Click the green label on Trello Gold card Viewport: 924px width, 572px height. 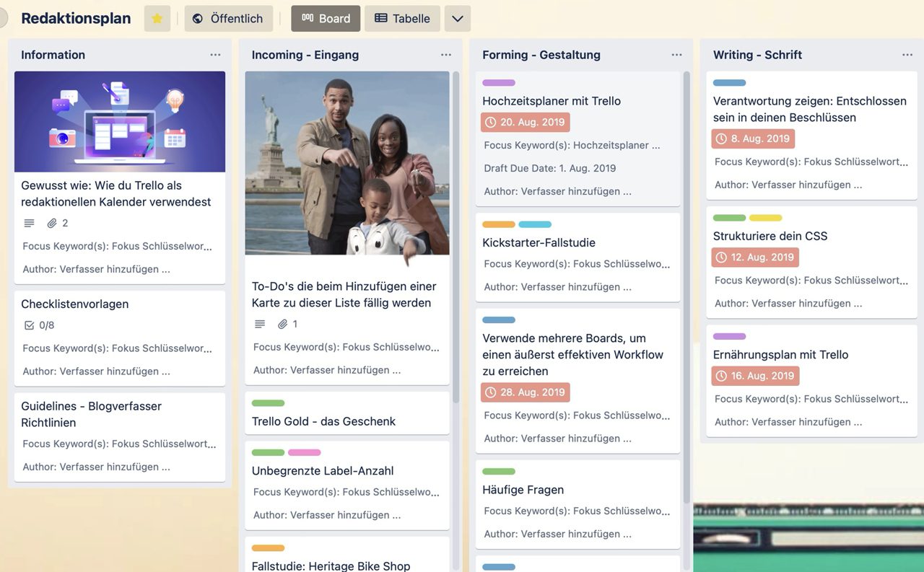click(269, 403)
